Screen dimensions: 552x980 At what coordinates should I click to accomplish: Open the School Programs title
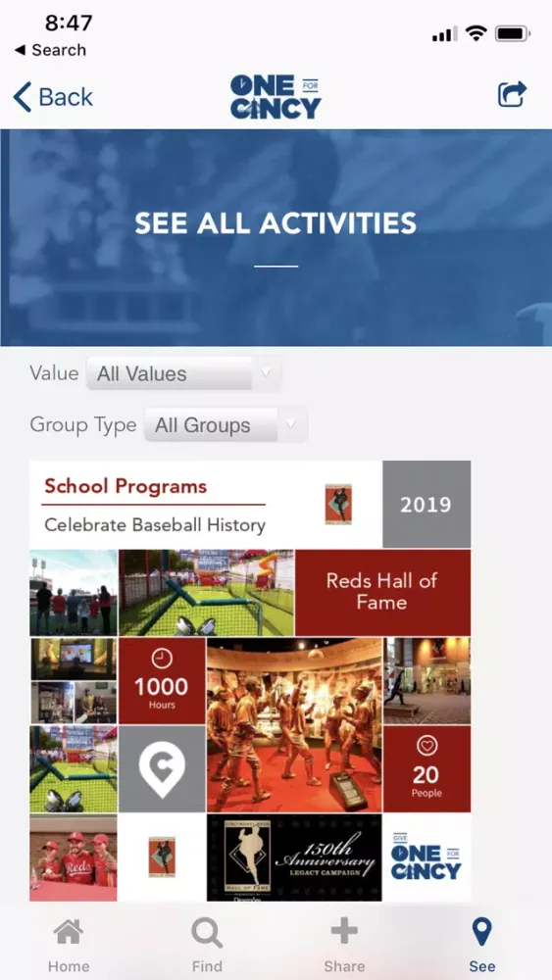pyautogui.click(x=125, y=486)
